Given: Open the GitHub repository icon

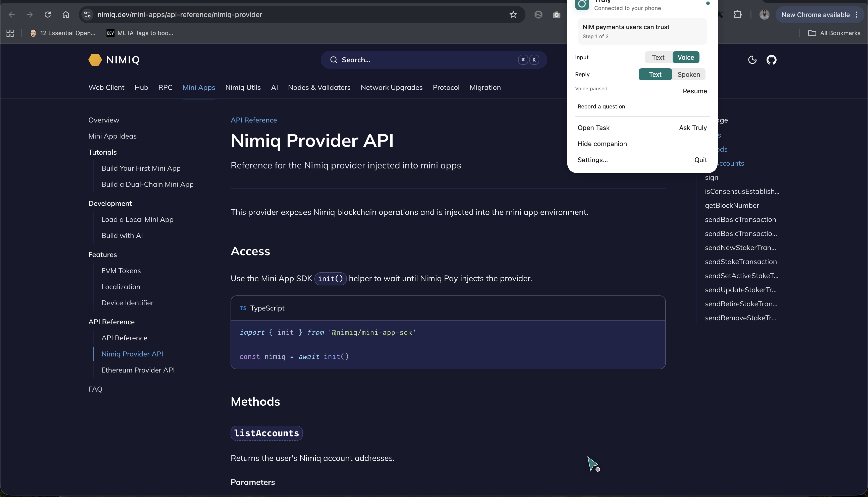Looking at the screenshot, I should (x=771, y=60).
